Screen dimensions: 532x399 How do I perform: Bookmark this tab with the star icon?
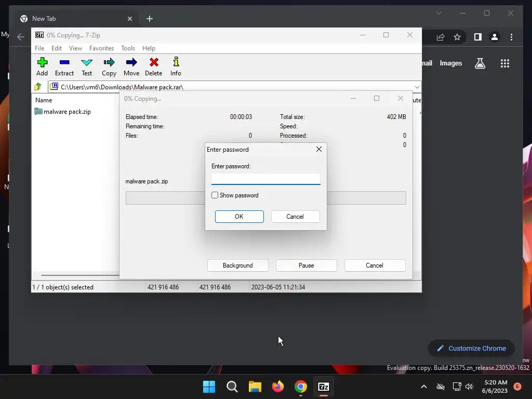(x=457, y=37)
